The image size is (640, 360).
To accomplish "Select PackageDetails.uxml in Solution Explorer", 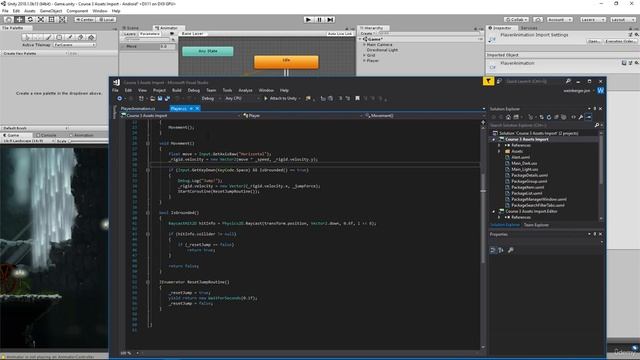I will (x=529, y=175).
